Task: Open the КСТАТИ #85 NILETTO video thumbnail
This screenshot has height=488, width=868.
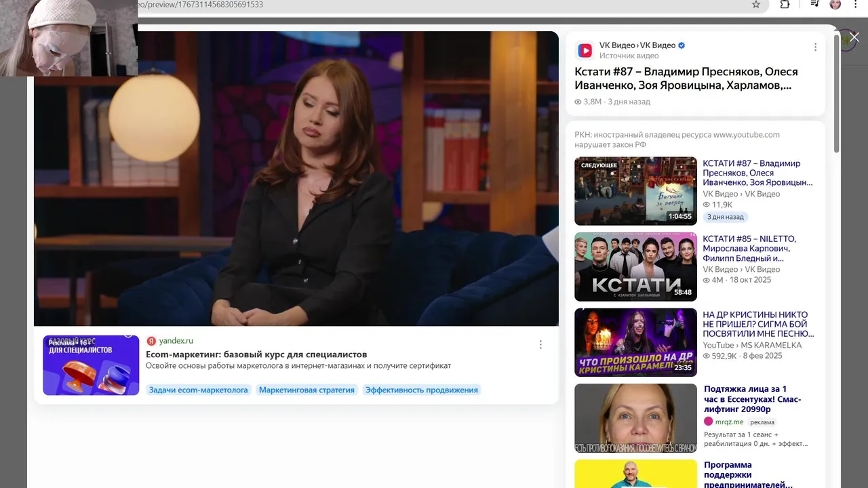Action: [x=635, y=267]
